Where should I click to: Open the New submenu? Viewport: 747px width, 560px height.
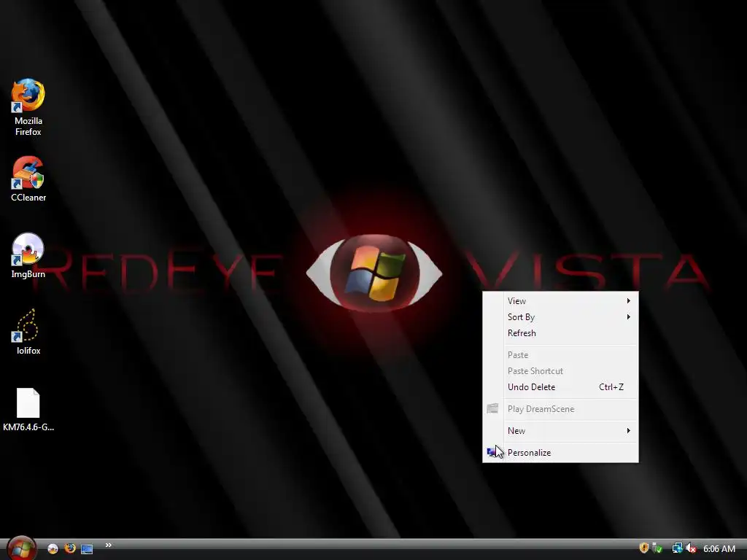(x=561, y=431)
